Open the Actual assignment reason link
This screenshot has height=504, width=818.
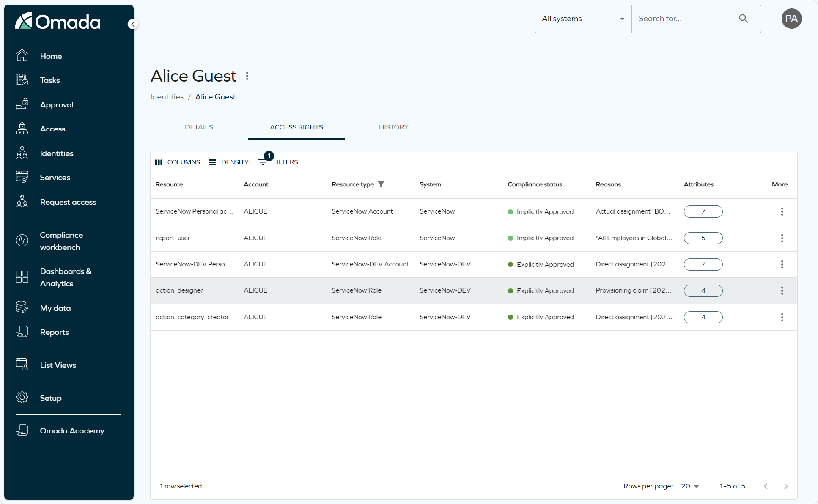click(633, 211)
